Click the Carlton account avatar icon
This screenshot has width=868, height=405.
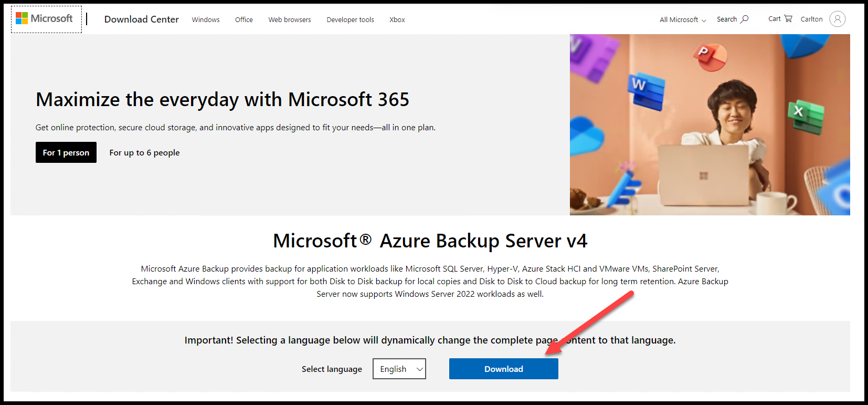(x=838, y=19)
